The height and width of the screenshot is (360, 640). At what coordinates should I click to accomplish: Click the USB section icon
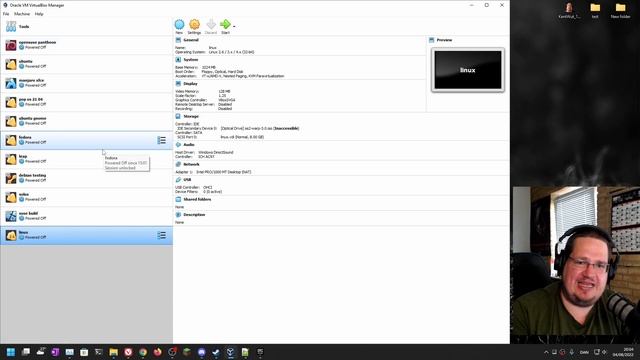pos(178,180)
